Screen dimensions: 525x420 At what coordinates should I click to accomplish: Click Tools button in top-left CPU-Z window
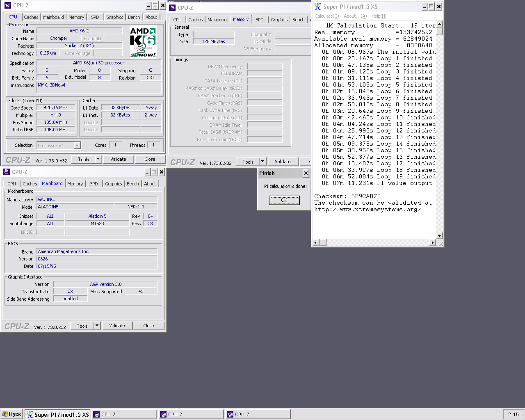84,159
